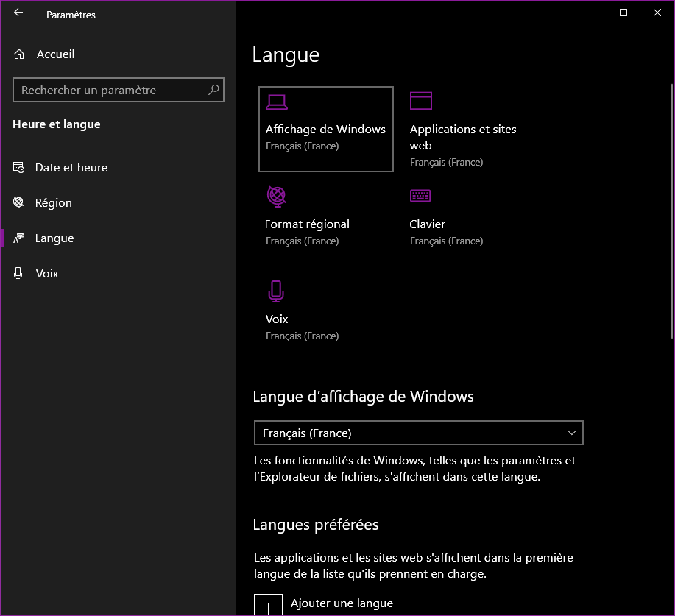Image resolution: width=675 pixels, height=616 pixels.
Task: Click the Paramètres window title
Action: [x=71, y=15]
